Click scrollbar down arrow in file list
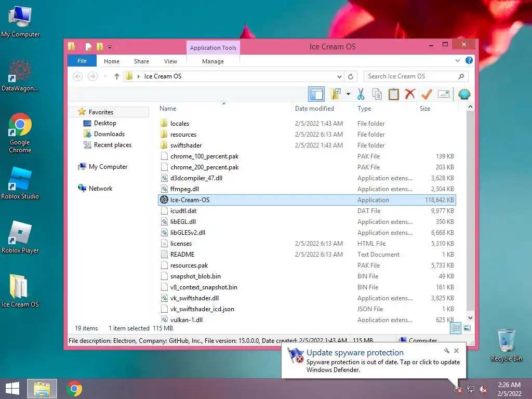The width and height of the screenshot is (532, 399). (470, 318)
